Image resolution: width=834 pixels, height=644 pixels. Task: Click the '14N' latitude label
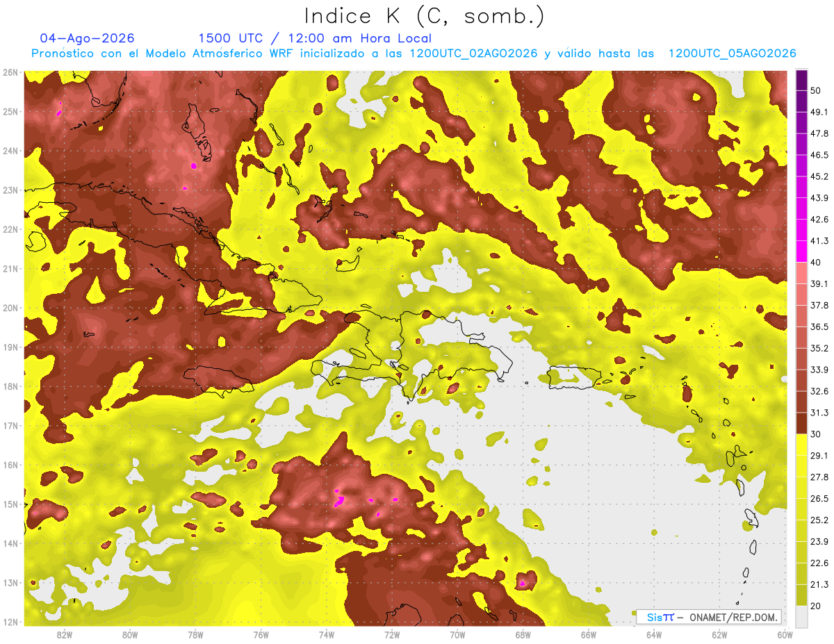coord(10,543)
